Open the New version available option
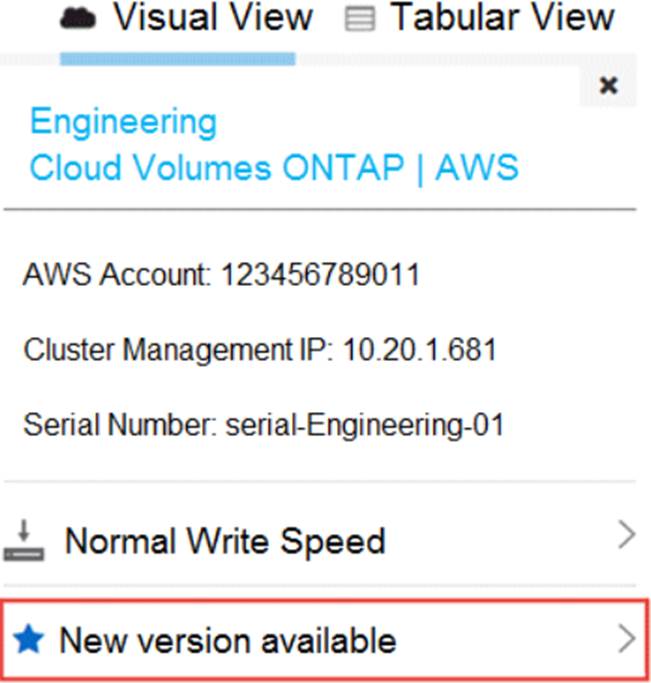This screenshot has height=683, width=651. pos(228,640)
